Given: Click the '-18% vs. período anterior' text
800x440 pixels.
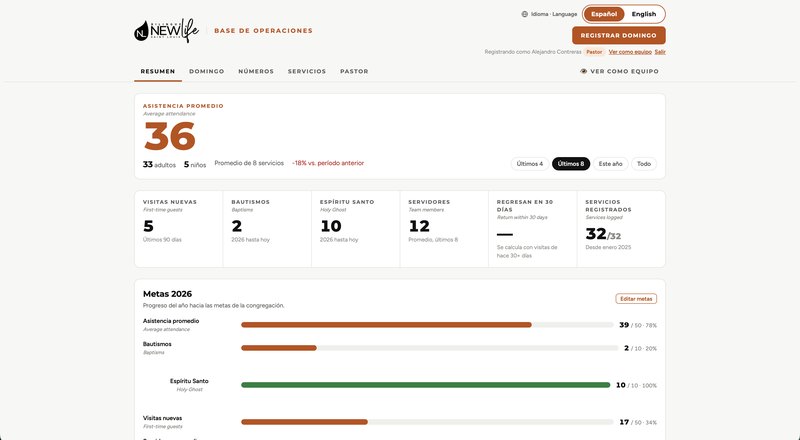Looking at the screenshot, I should [x=328, y=163].
